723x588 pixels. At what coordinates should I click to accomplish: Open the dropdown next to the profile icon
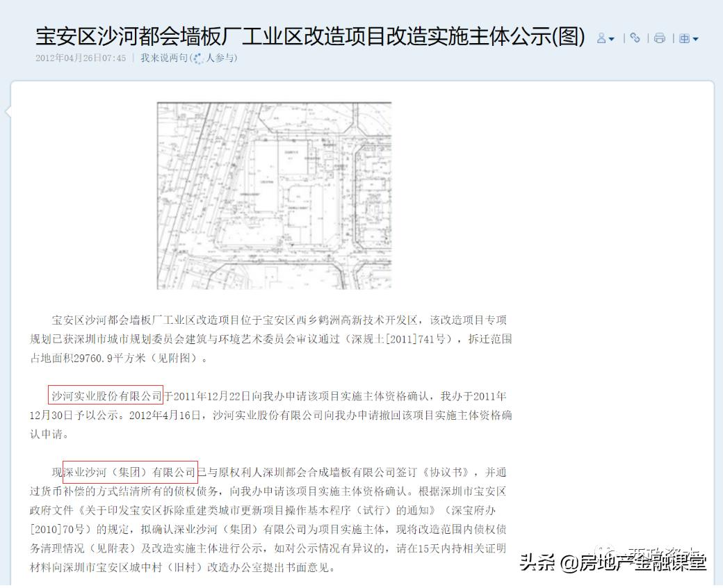[612, 40]
